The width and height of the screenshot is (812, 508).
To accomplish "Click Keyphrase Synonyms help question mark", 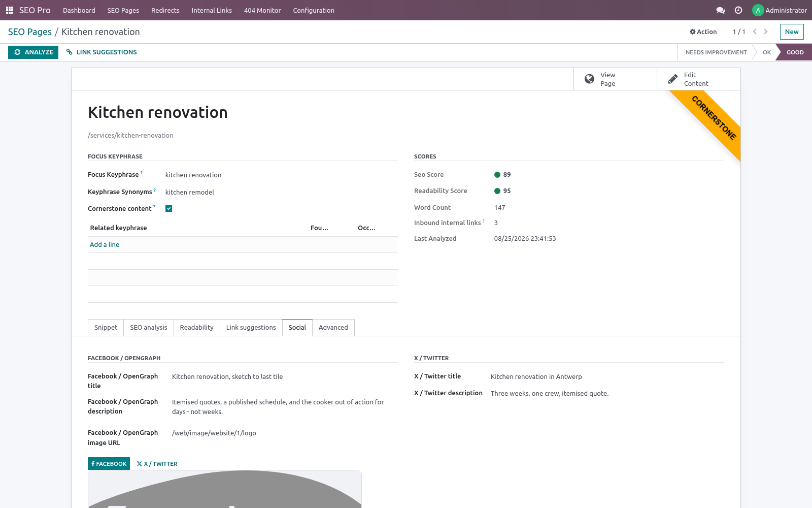I will coord(155,190).
